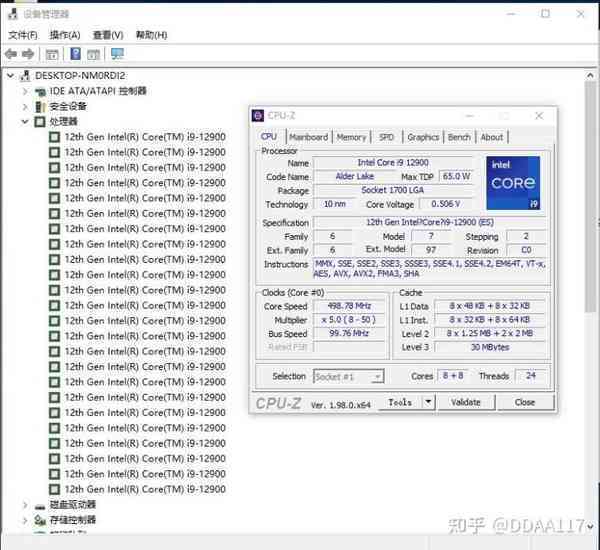
Task: Expand the disk drives node
Action: (25, 505)
